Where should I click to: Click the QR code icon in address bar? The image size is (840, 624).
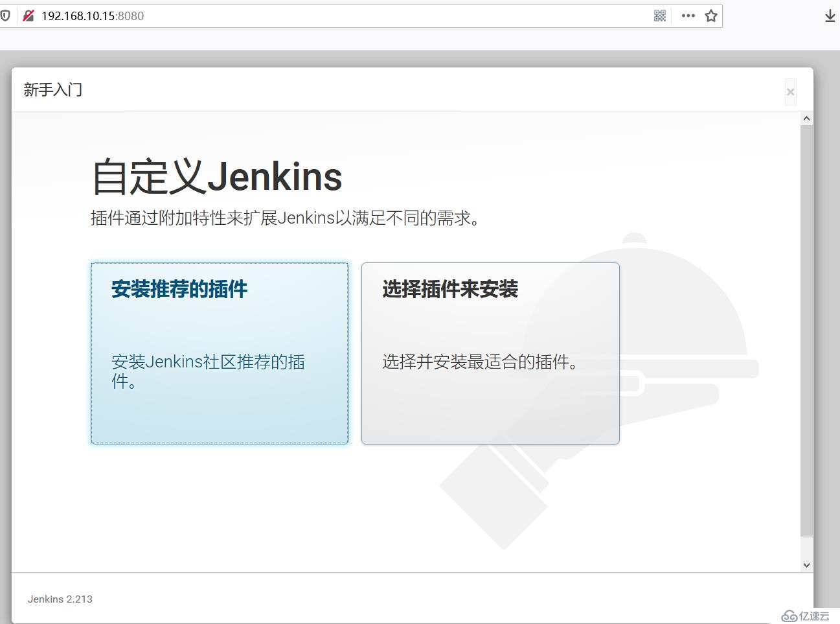[660, 16]
